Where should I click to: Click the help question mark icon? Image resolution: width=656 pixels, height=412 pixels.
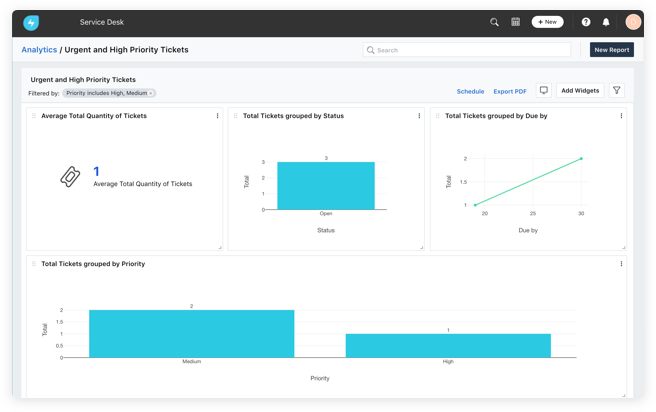586,22
